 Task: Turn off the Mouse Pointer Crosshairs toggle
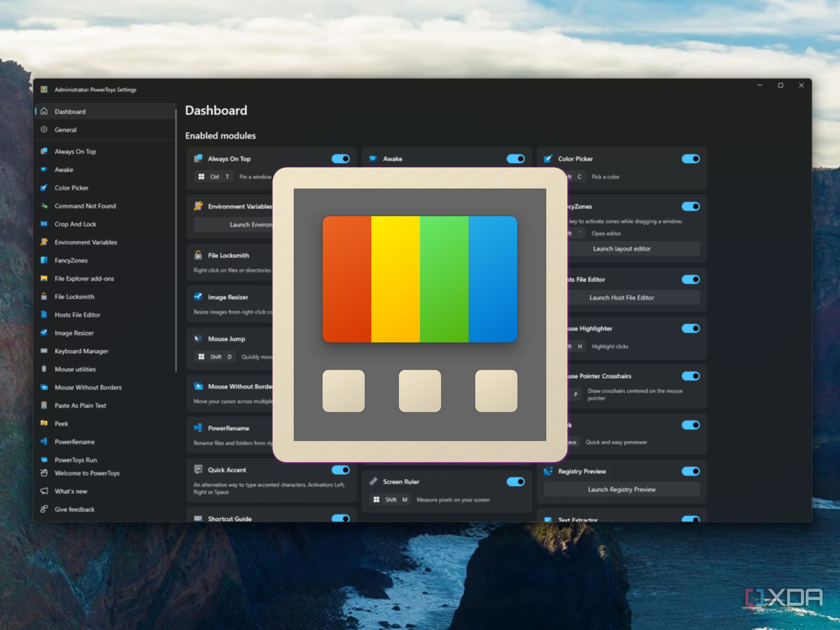pos(691,376)
